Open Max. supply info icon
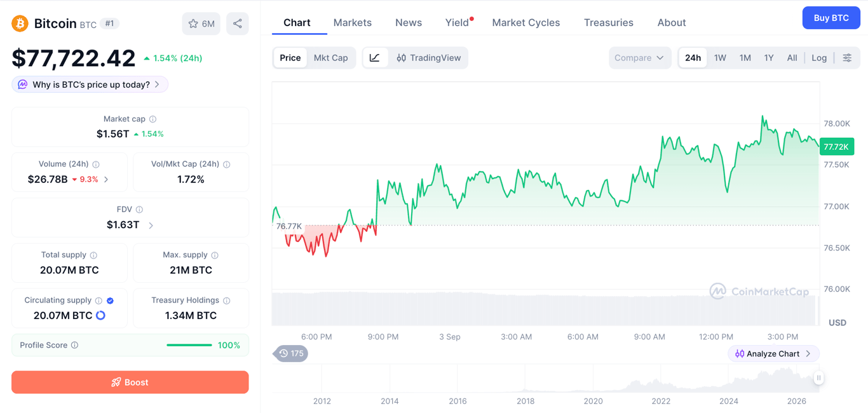 [215, 255]
